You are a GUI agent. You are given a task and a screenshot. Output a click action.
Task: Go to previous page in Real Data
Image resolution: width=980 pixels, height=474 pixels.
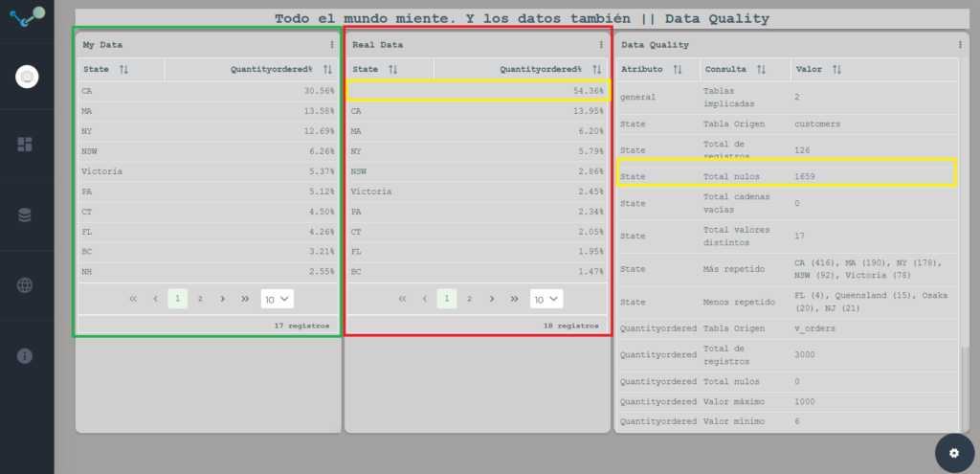[x=424, y=299]
